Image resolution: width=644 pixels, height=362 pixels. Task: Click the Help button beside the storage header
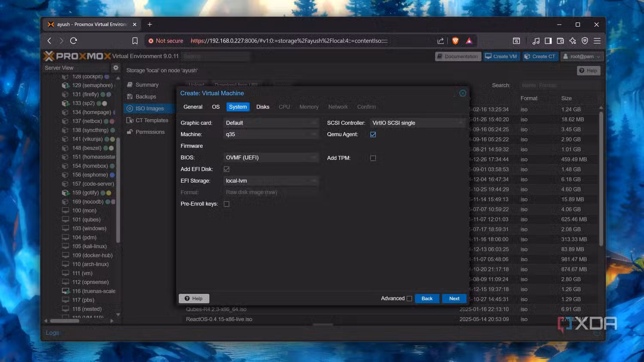click(x=588, y=70)
